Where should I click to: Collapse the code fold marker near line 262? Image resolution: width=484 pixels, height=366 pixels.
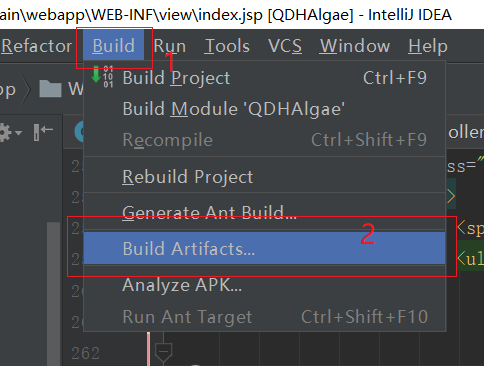tap(163, 352)
